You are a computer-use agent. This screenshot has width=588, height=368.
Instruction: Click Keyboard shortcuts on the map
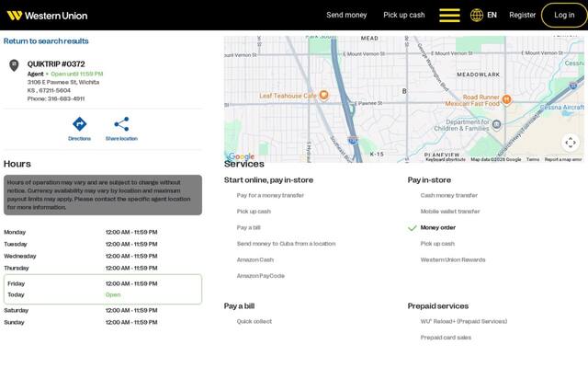click(446, 159)
